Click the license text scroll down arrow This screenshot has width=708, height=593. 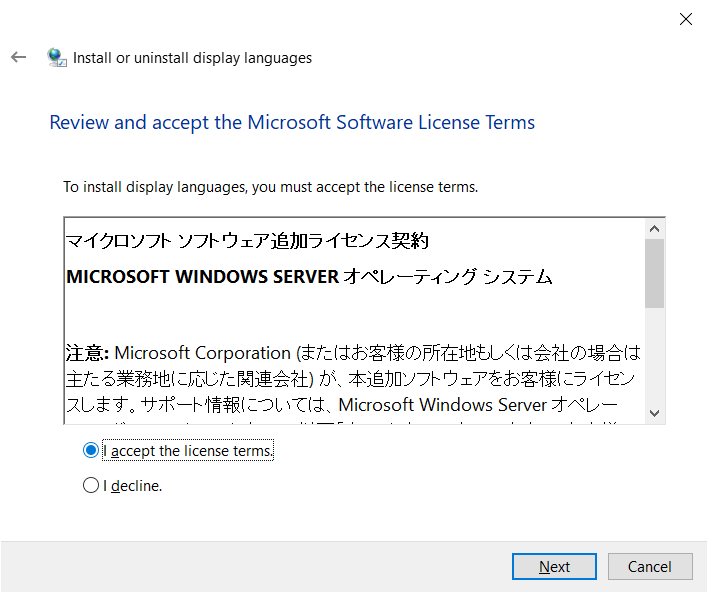point(654,413)
